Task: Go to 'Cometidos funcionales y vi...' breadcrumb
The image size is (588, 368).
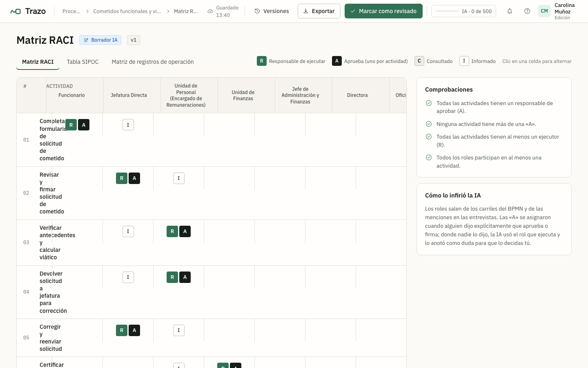Action: coord(127,11)
